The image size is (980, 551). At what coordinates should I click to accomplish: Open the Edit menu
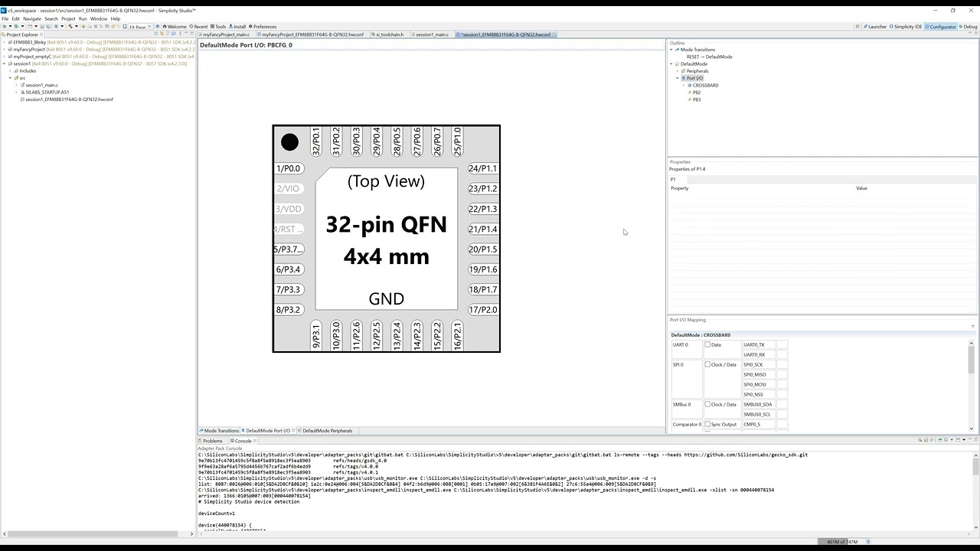coord(16,18)
